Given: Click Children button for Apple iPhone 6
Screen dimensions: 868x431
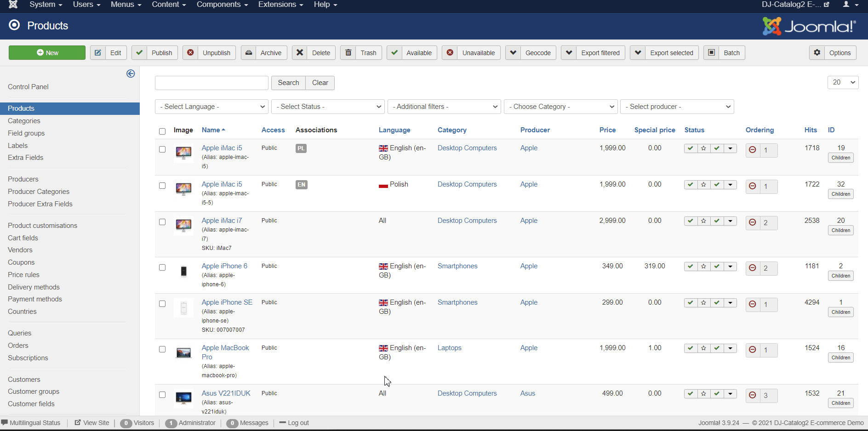Looking at the screenshot, I should coord(841,276).
